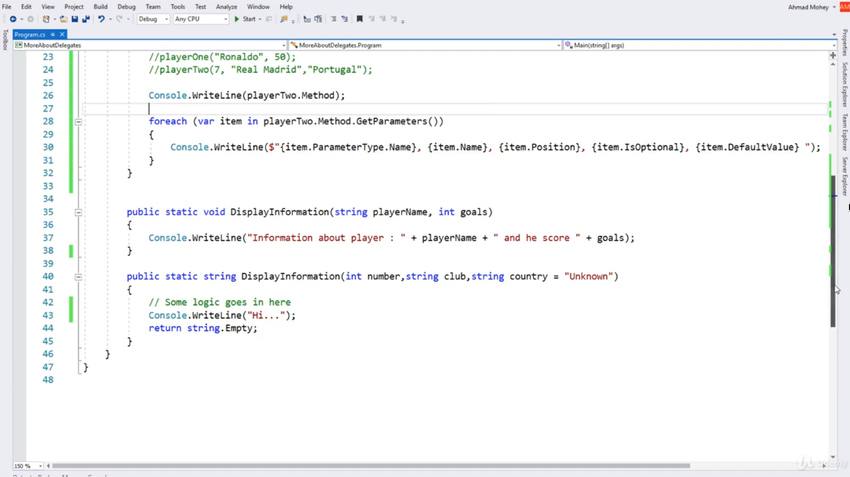Click the horizontal scrollbar thumb
This screenshot has height=477, width=850.
(371, 466)
